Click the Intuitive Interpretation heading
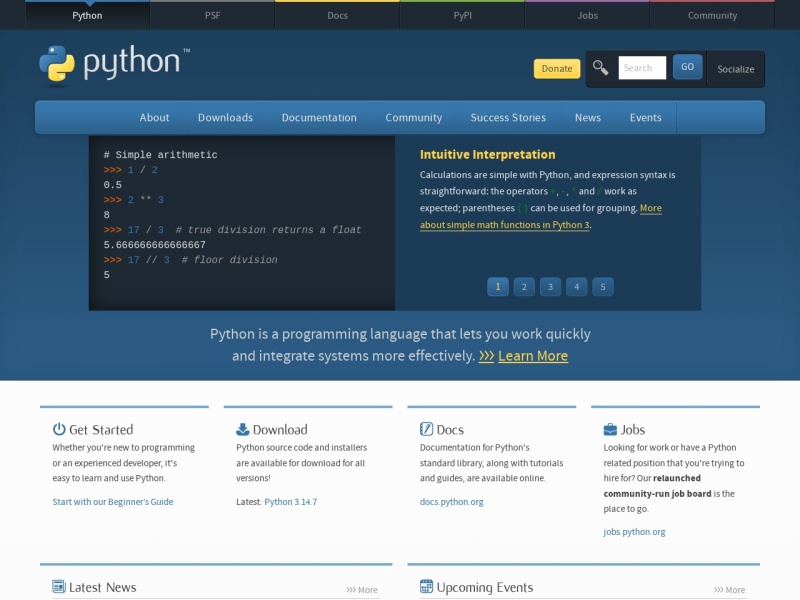This screenshot has height=600, width=800. pyautogui.click(x=488, y=155)
